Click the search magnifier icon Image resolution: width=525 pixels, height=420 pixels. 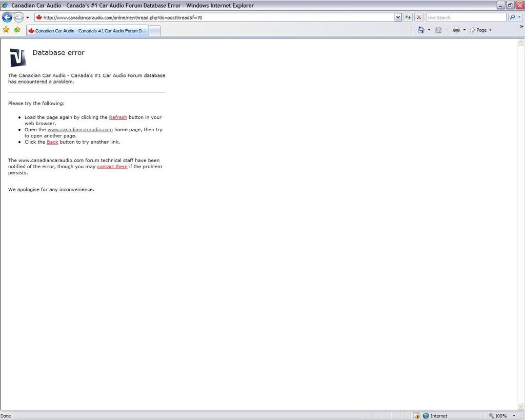[512, 17]
